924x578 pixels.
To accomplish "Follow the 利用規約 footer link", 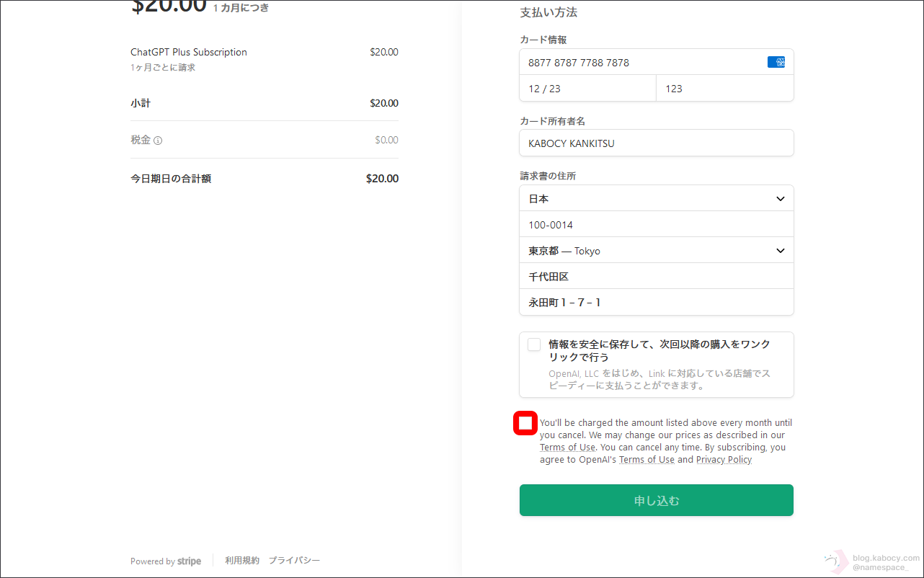I will pyautogui.click(x=241, y=561).
